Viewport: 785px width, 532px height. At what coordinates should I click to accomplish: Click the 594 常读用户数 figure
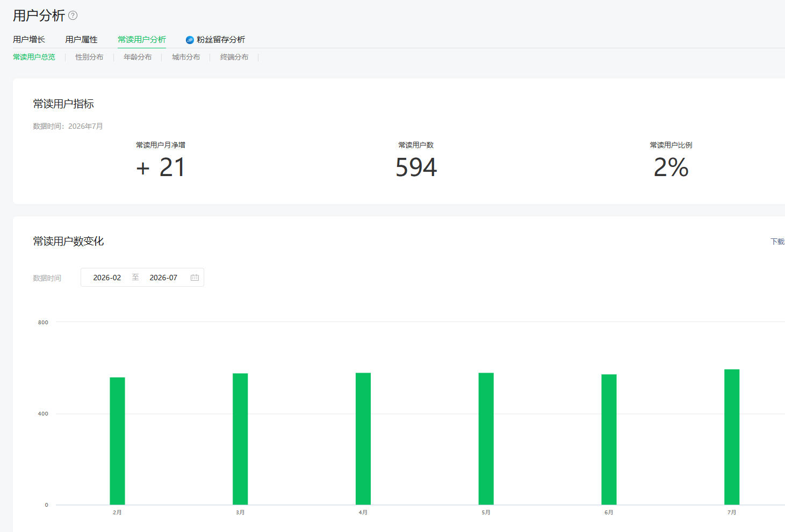point(416,167)
